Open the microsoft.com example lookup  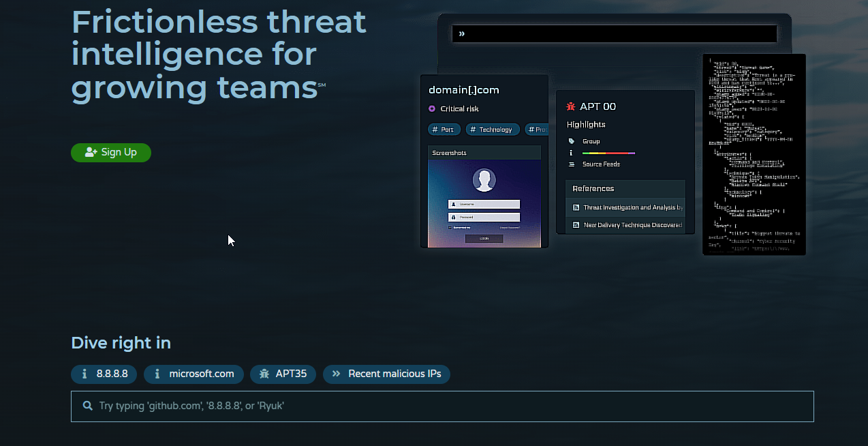[193, 374]
